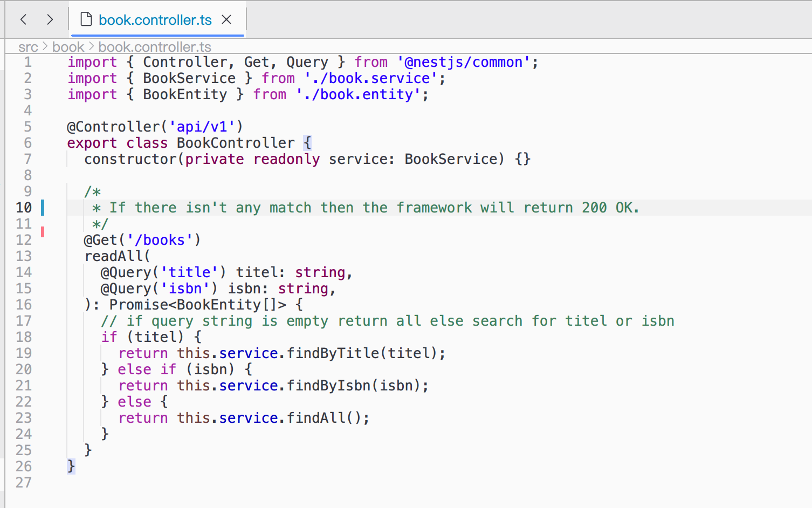Click the @Query('isbn') parameter

coord(160,289)
